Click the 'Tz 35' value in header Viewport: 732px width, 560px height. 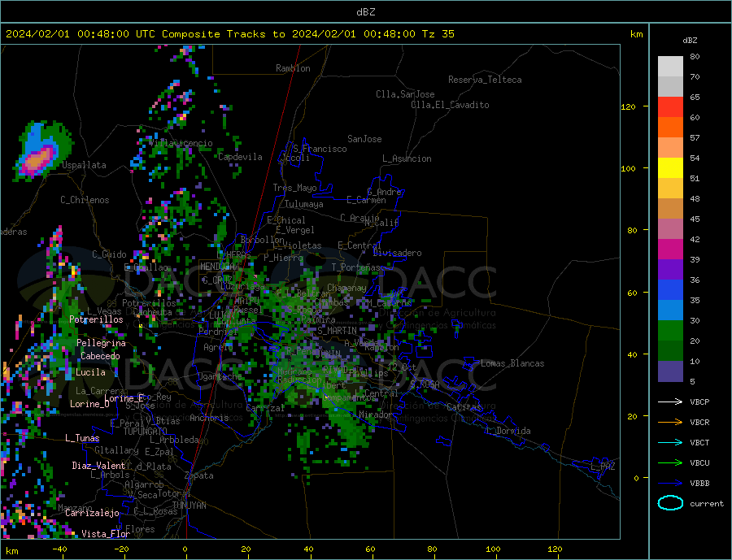[438, 34]
